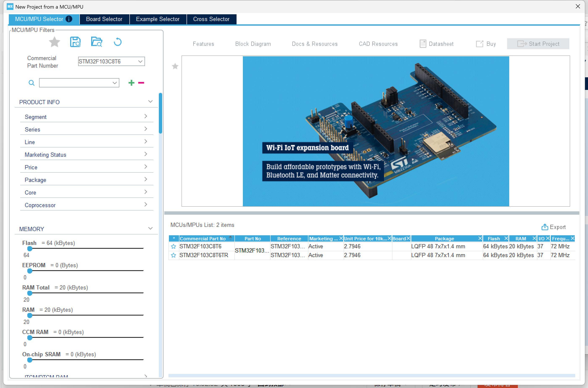This screenshot has height=388, width=588.
Task: Click the pink minus remove-filter icon
Action: (x=141, y=83)
